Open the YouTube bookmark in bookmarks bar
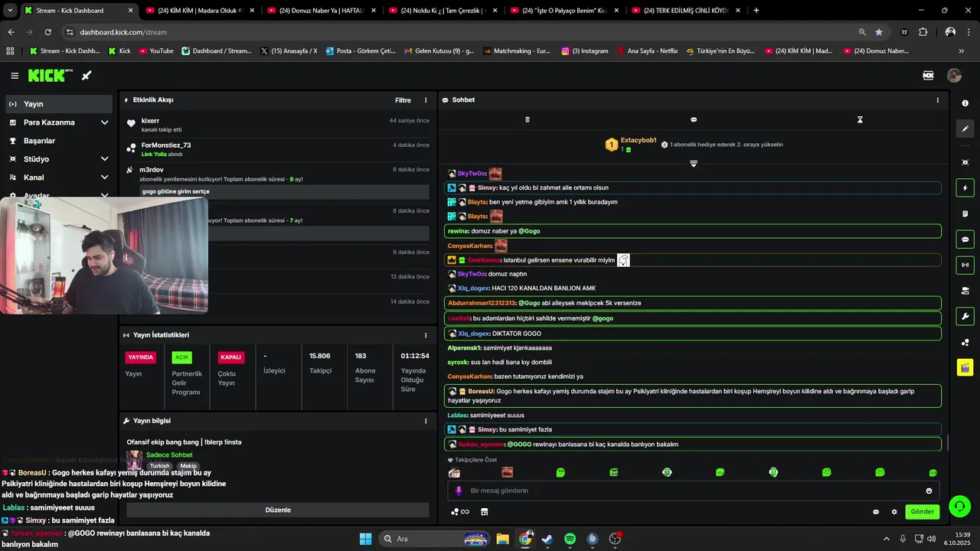 (x=155, y=51)
